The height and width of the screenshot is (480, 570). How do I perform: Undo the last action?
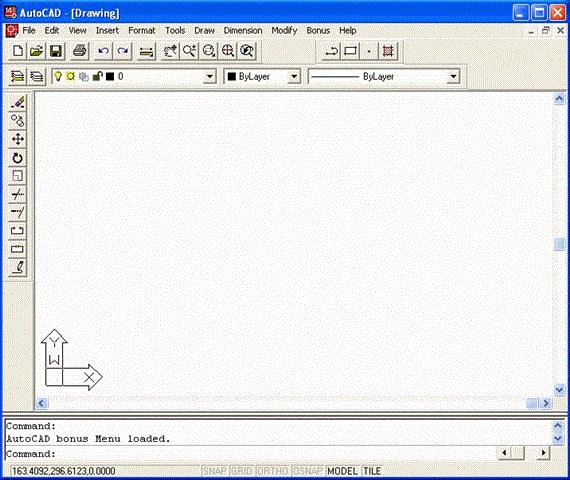click(x=103, y=51)
